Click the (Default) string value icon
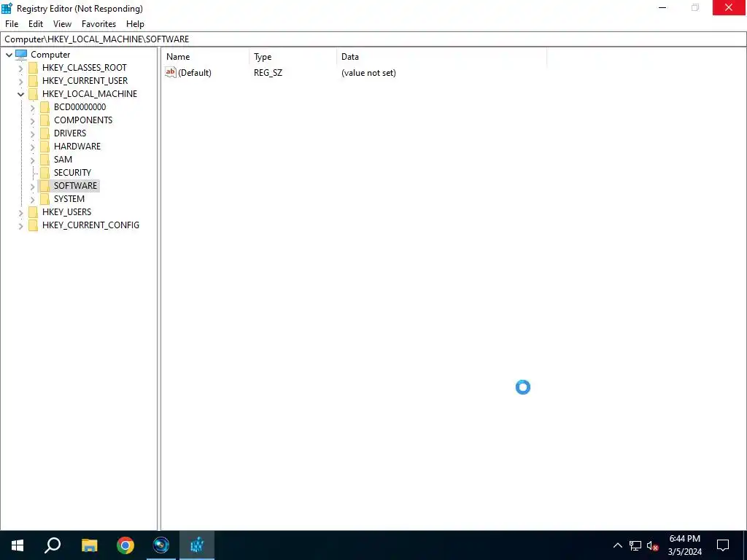 coord(171,72)
